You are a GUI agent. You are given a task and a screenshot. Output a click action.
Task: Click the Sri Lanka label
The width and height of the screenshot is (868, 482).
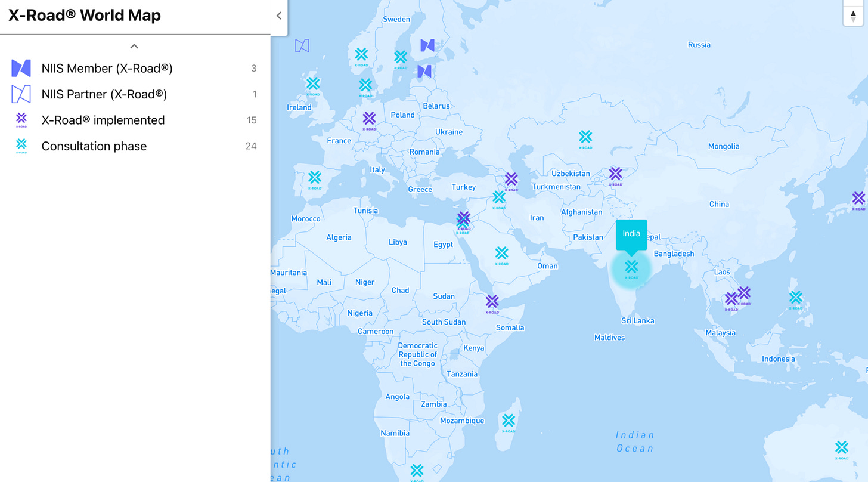point(638,321)
